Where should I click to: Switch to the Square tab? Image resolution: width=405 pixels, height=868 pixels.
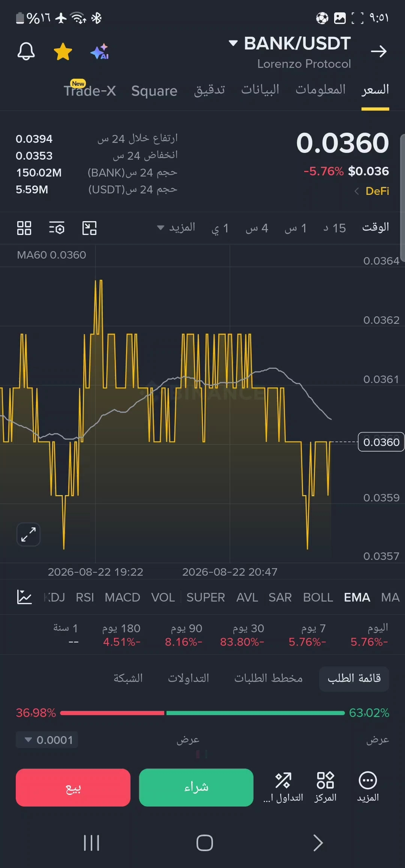154,91
